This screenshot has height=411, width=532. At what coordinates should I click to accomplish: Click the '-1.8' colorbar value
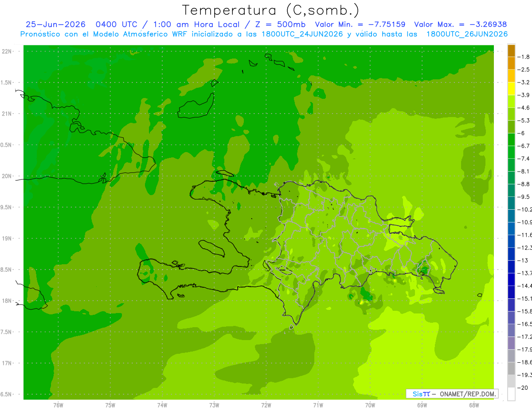coord(524,57)
